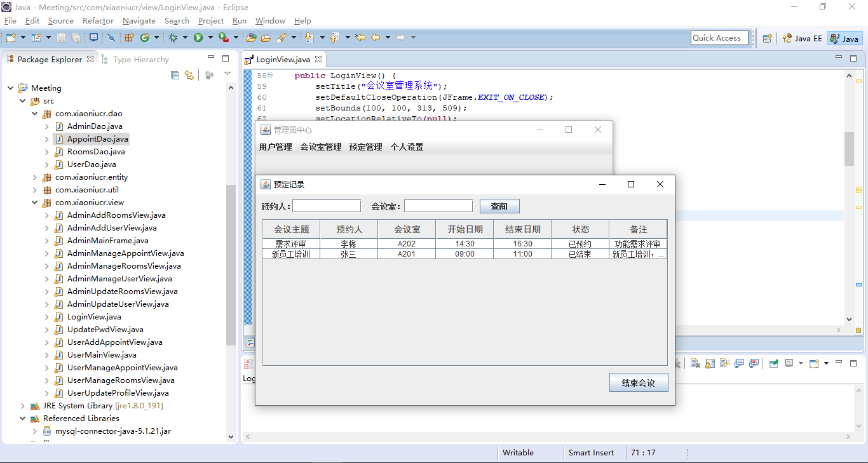868x463 pixels.
Task: Click the Open Task folder icon
Action: pos(266,37)
